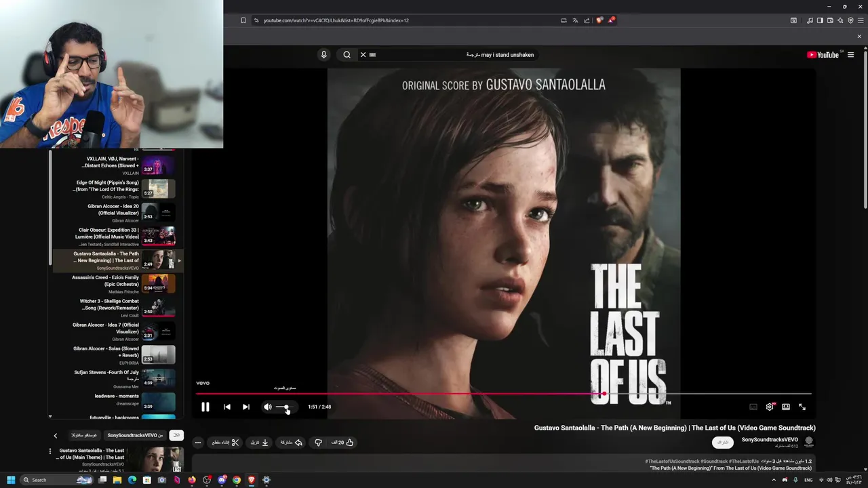Mute audio with the speaker icon
Viewport: 868px width, 488px height.
267,407
